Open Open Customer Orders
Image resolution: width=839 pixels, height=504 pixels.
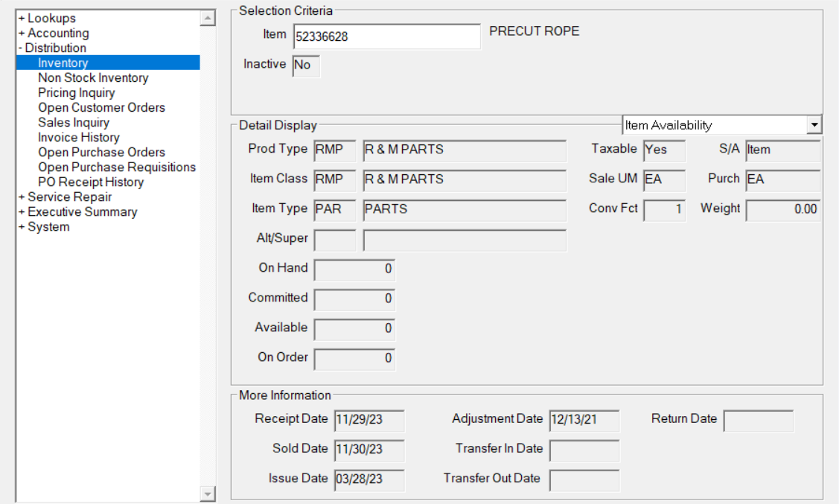click(102, 108)
